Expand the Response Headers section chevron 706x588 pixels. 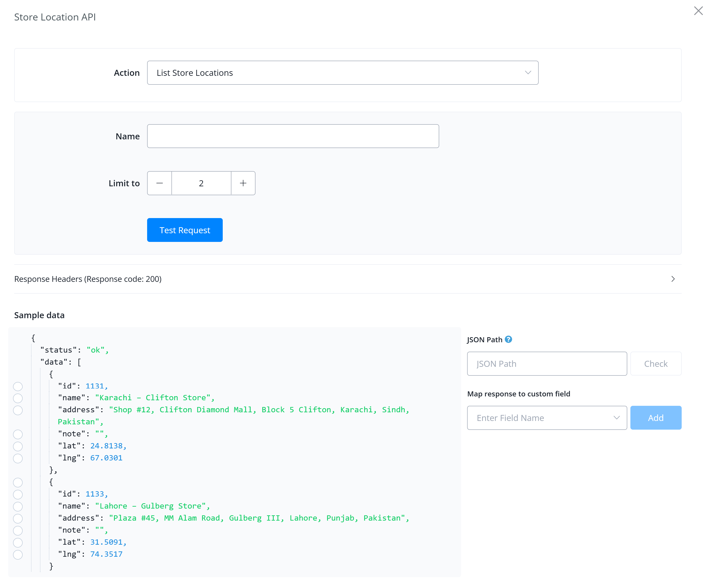(x=673, y=279)
